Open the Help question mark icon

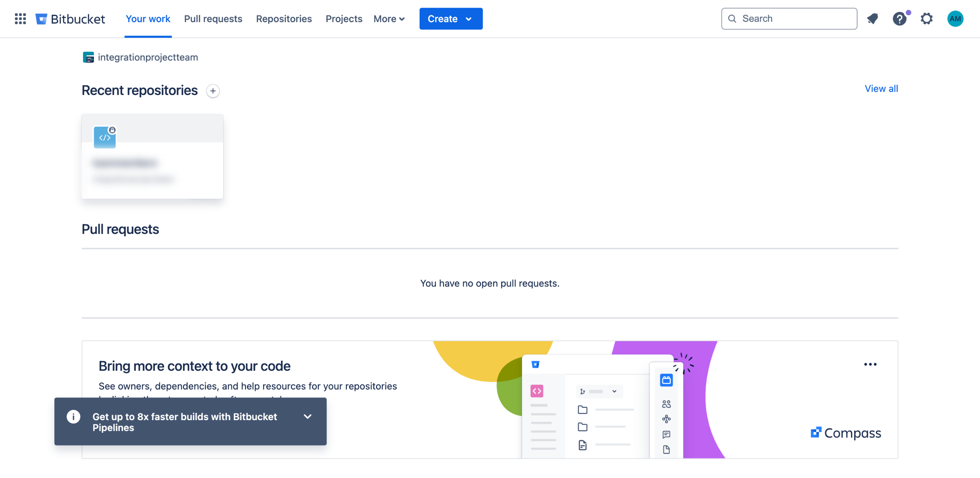tap(899, 18)
